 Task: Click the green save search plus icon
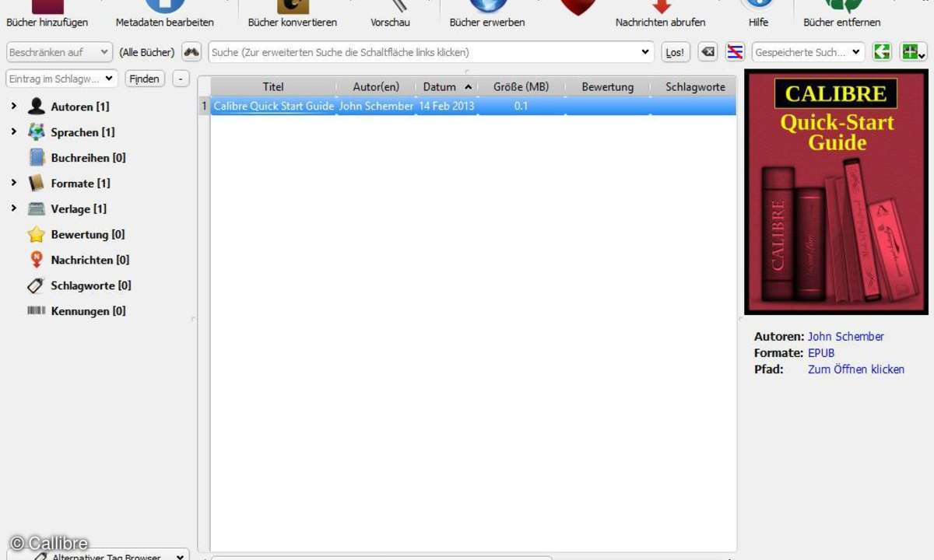[x=912, y=52]
